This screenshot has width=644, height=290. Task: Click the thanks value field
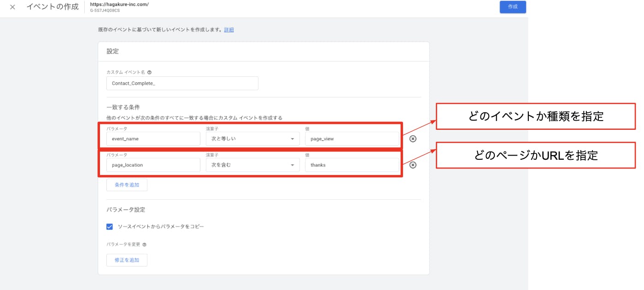(x=351, y=165)
